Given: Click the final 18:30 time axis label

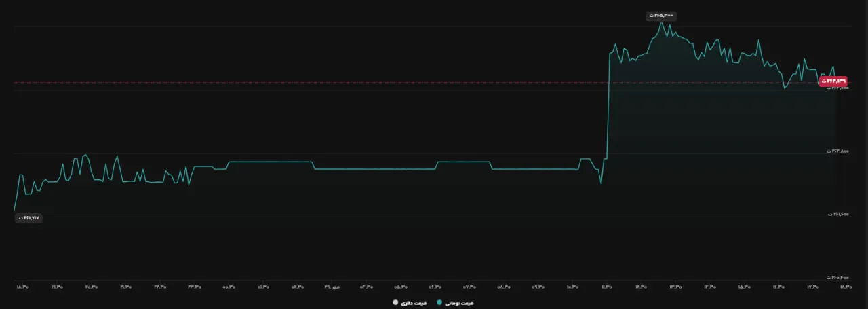Looking at the screenshot, I should tap(845, 287).
